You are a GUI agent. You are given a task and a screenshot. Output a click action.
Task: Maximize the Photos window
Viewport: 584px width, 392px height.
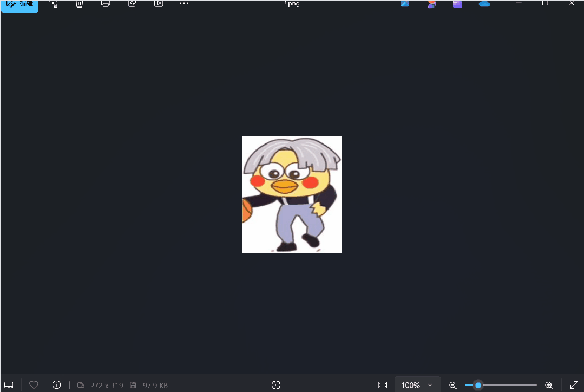(545, 3)
